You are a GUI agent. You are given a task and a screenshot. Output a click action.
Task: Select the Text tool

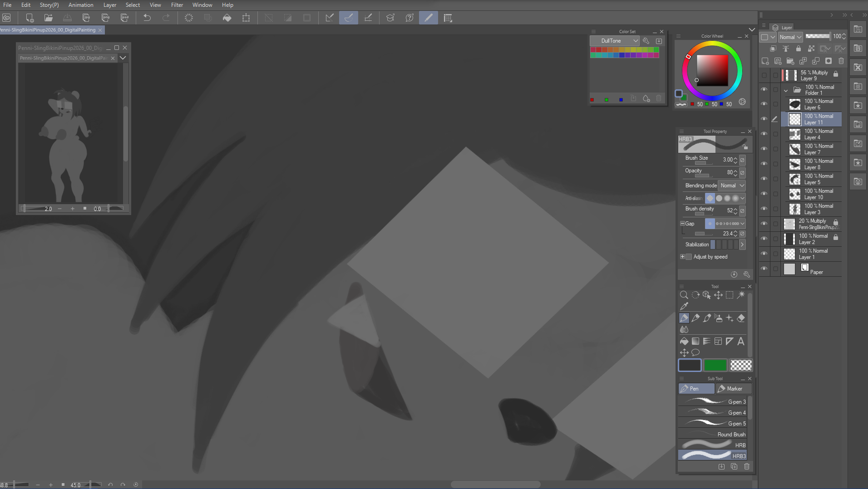tap(741, 341)
